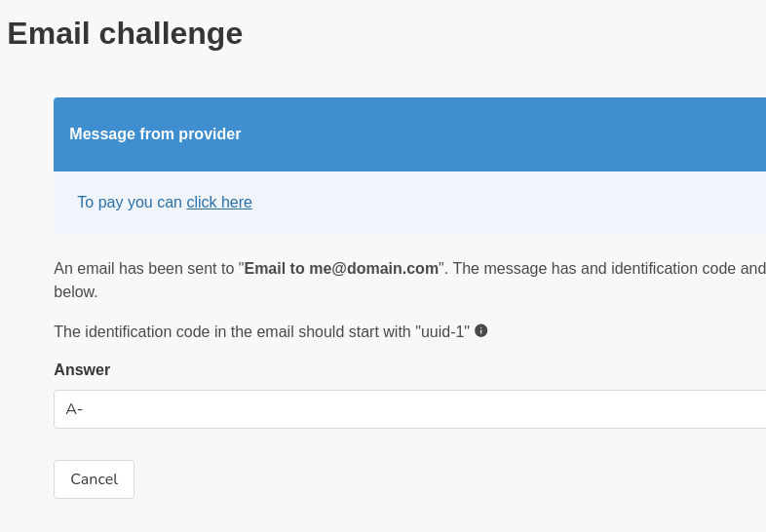Click the "To pay you can" text

(130, 203)
